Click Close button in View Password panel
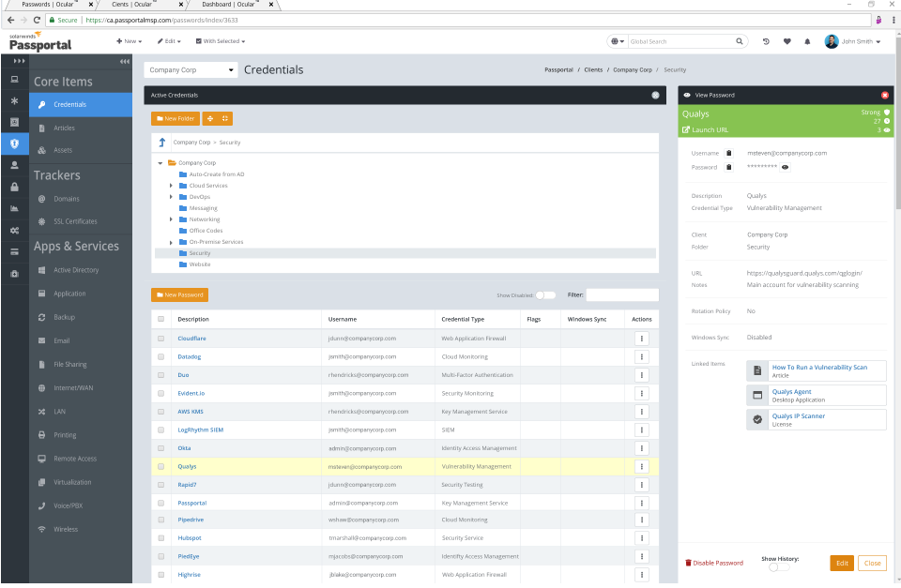 click(872, 563)
